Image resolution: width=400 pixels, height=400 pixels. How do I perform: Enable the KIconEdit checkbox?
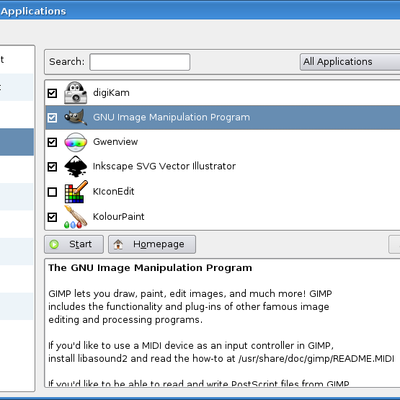pyautogui.click(x=52, y=192)
